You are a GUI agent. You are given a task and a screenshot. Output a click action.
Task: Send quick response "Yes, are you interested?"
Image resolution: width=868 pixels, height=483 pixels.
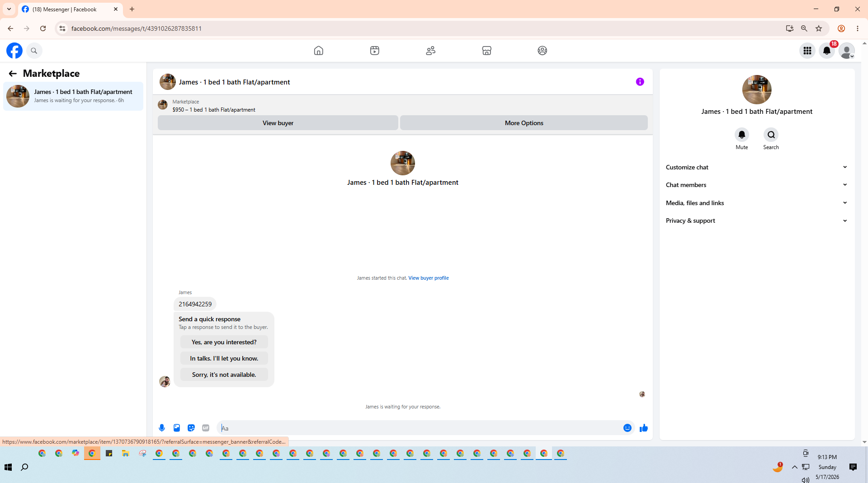pyautogui.click(x=224, y=342)
